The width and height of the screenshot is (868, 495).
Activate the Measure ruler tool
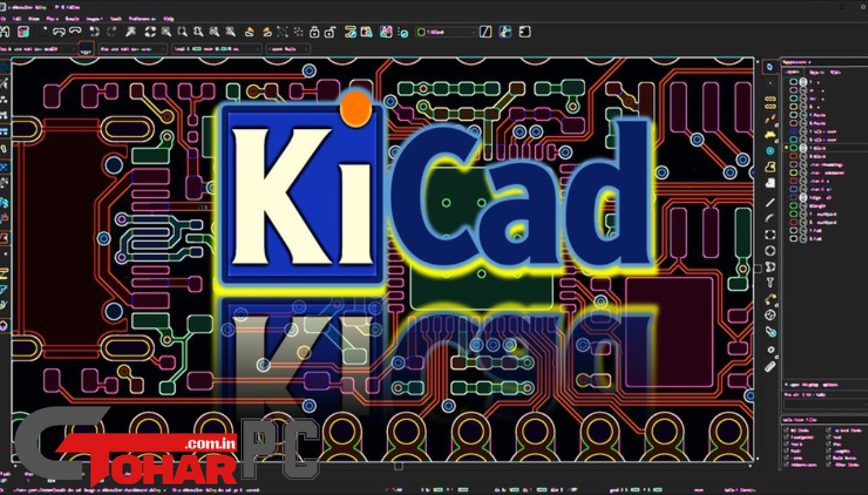pyautogui.click(x=770, y=366)
